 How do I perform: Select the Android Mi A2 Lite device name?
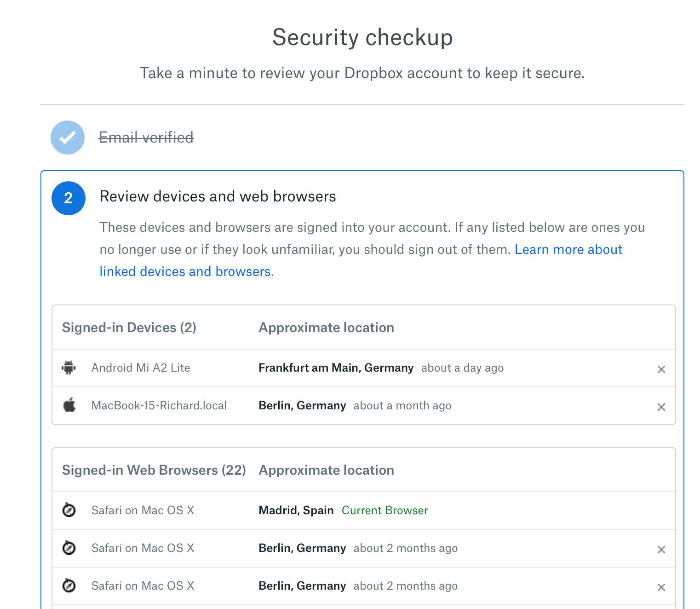pos(141,368)
